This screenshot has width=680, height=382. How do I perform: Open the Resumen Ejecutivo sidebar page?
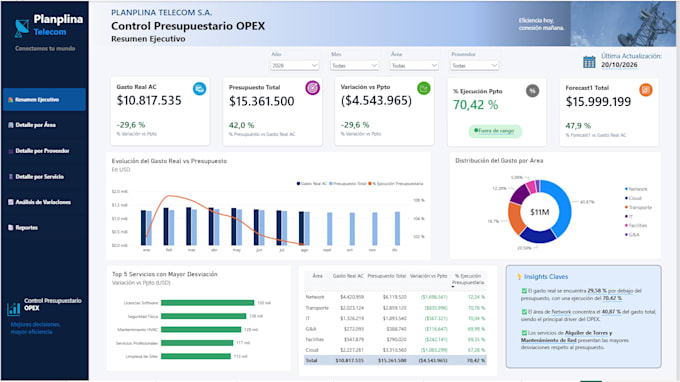(x=44, y=99)
